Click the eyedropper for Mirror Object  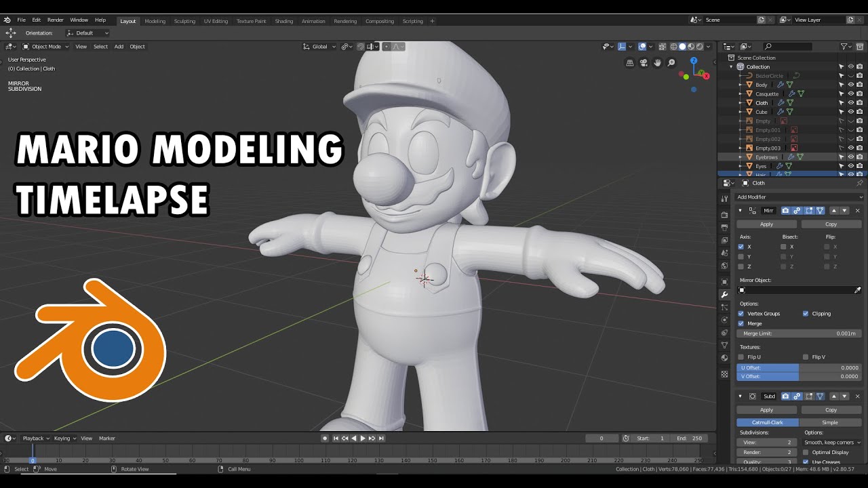click(x=857, y=290)
